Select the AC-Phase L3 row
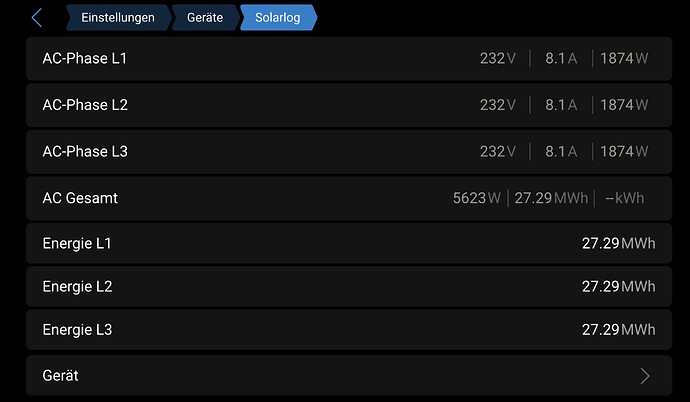The width and height of the screenshot is (690, 402). pyautogui.click(x=349, y=152)
